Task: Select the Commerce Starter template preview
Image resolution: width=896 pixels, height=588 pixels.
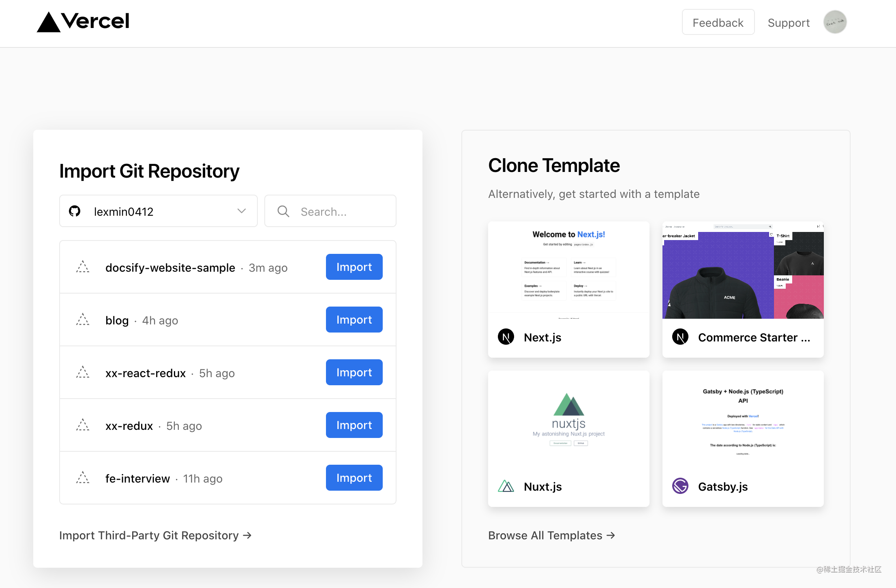Action: pyautogui.click(x=743, y=270)
